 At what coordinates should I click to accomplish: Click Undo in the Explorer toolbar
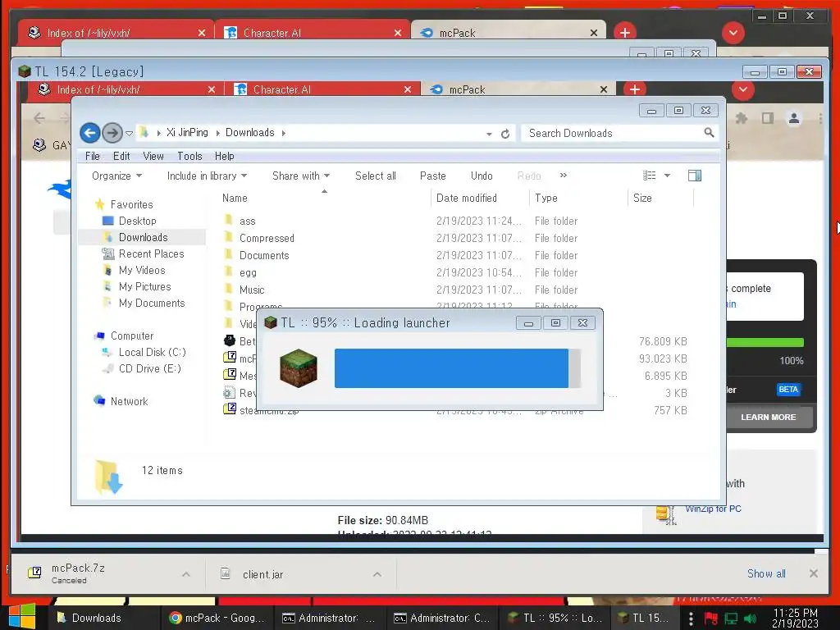pos(482,176)
